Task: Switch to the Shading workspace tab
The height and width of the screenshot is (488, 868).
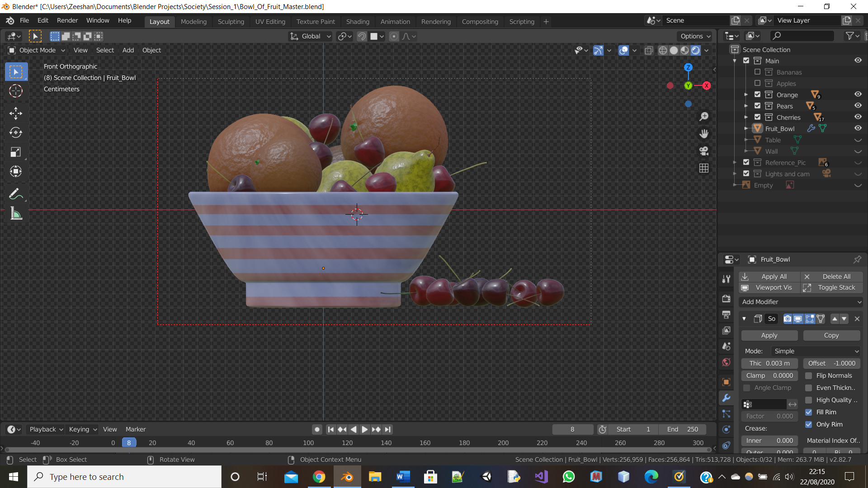Action: (x=357, y=21)
